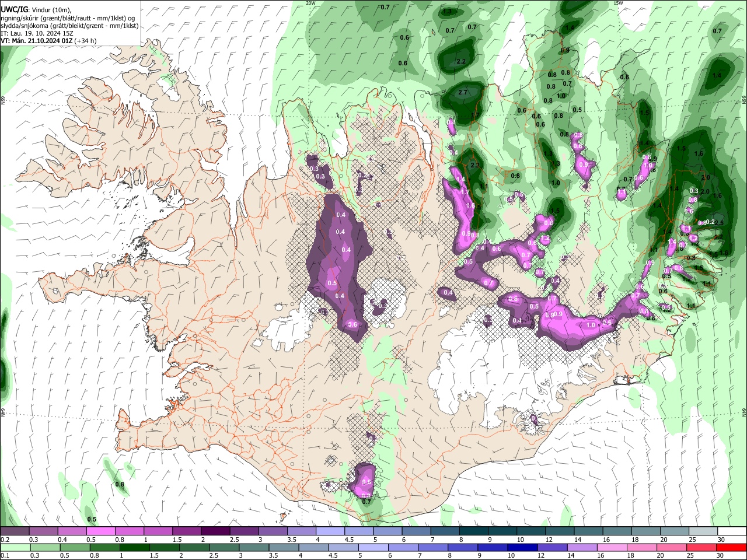Select the 0.3 mauve swatch in the snow legend
747x560 pixels.
43,531
